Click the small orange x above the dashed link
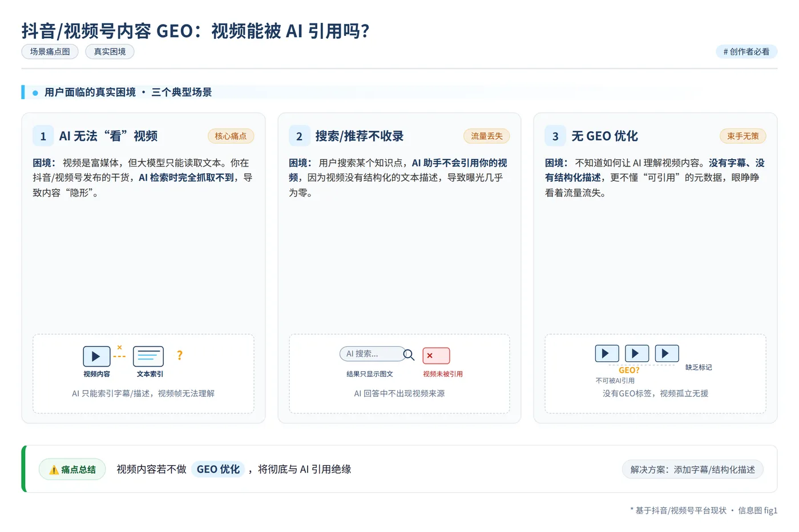The height and width of the screenshot is (532, 799). (x=119, y=347)
